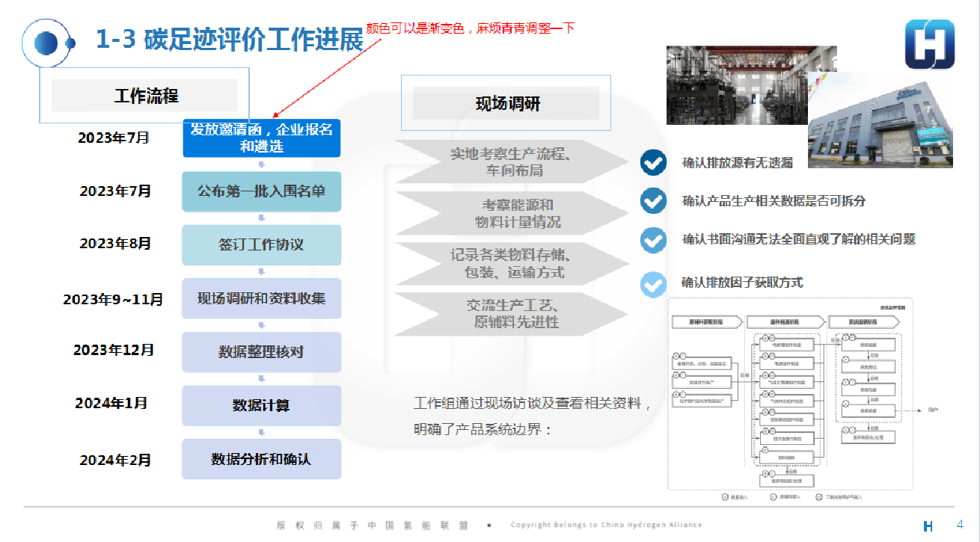Image resolution: width=980 pixels, height=542 pixels.
Task: Click small down arrow below 签订工作协议
Action: tap(261, 271)
